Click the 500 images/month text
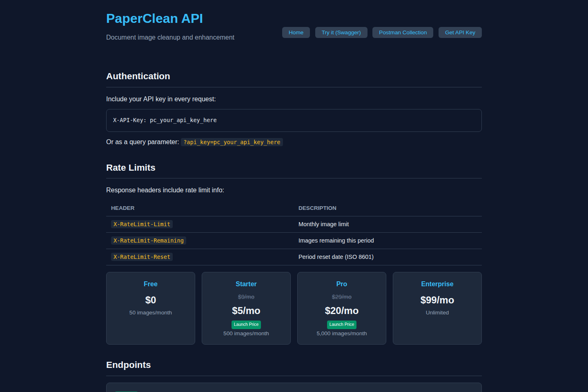 click(246, 334)
